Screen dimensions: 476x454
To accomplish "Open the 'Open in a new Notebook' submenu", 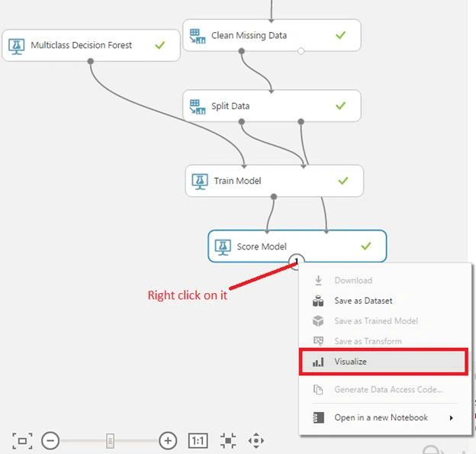I will pyautogui.click(x=385, y=417).
